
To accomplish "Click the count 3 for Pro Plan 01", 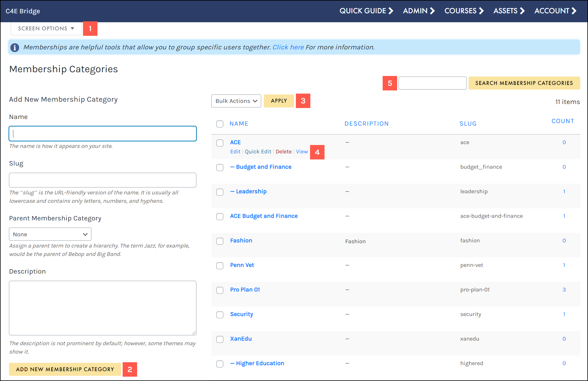I will tap(564, 290).
